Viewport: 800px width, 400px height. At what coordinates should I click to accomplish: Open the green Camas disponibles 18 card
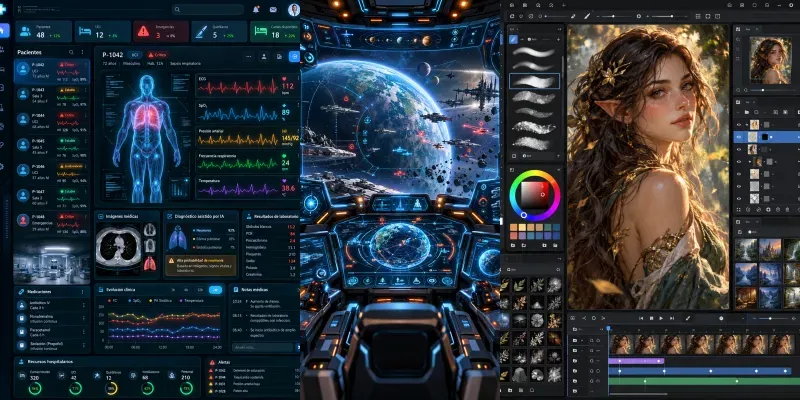pos(275,32)
